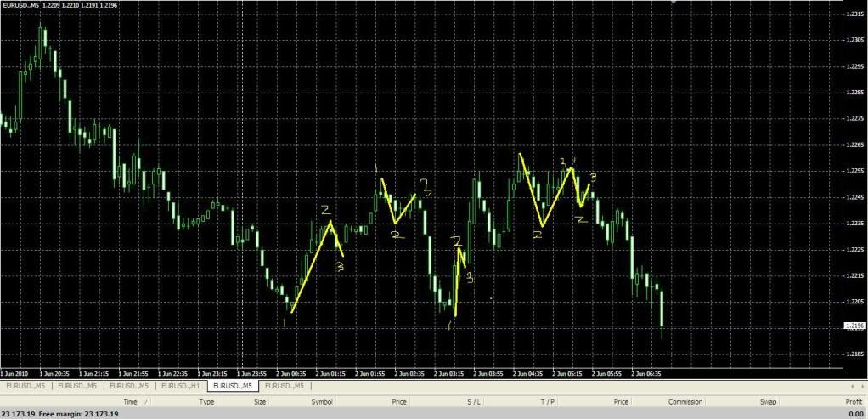Click the right chart-tab scroll arrow
The width and height of the screenshot is (868, 419).
point(861,386)
